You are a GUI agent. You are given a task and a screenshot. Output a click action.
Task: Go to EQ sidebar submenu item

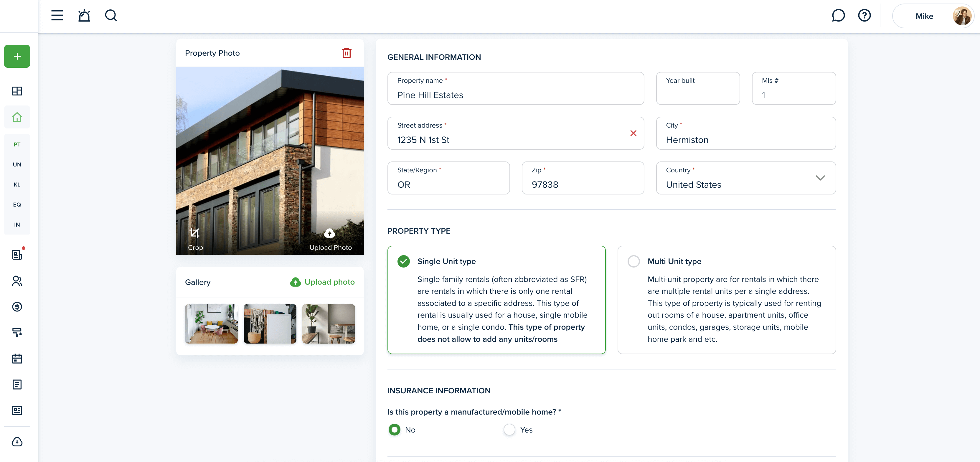coord(17,205)
